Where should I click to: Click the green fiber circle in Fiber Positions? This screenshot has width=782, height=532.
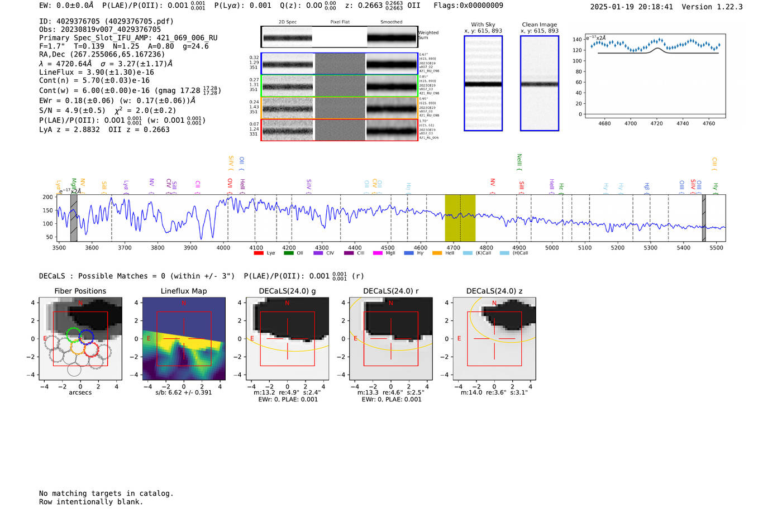[x=73, y=335]
